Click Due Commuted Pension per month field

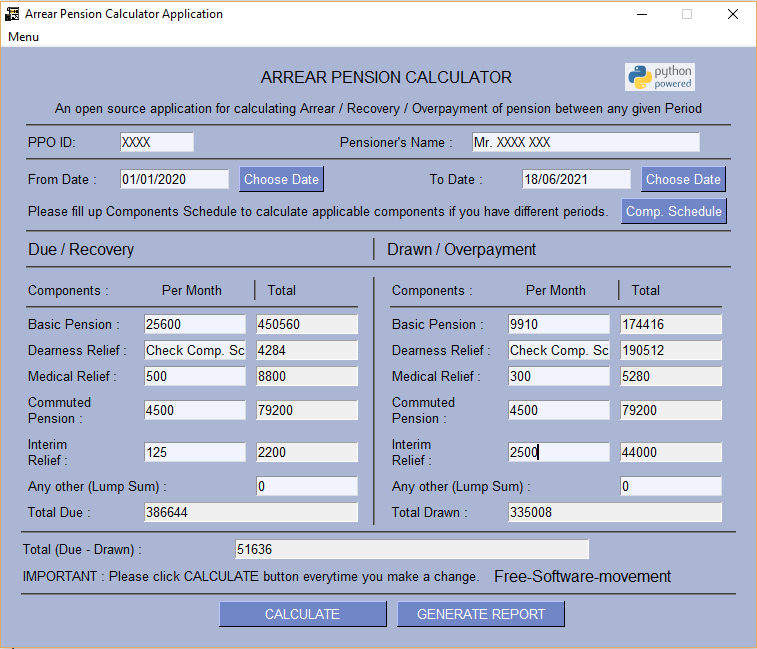(195, 410)
